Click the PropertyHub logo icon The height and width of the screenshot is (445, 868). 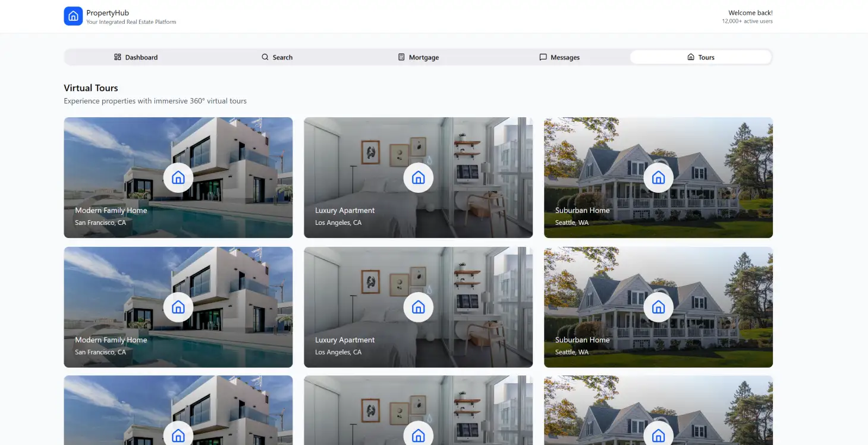coord(73,16)
